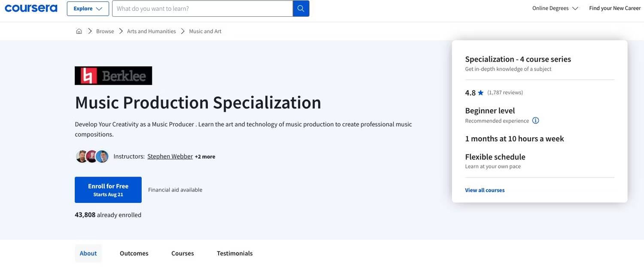Screen dimensions: 644x267
Task: Click the Berklee logo image
Action: [x=113, y=76]
